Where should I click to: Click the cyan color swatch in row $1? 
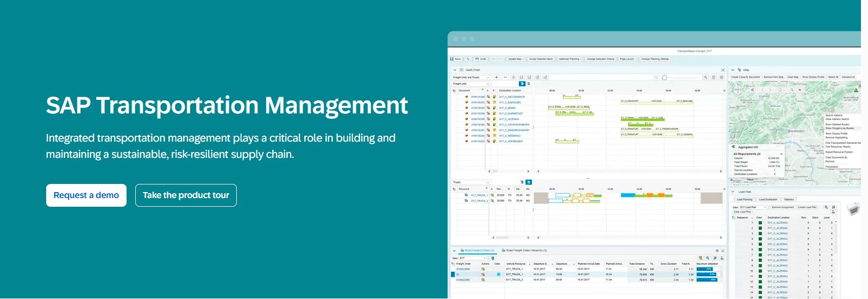pos(499,275)
